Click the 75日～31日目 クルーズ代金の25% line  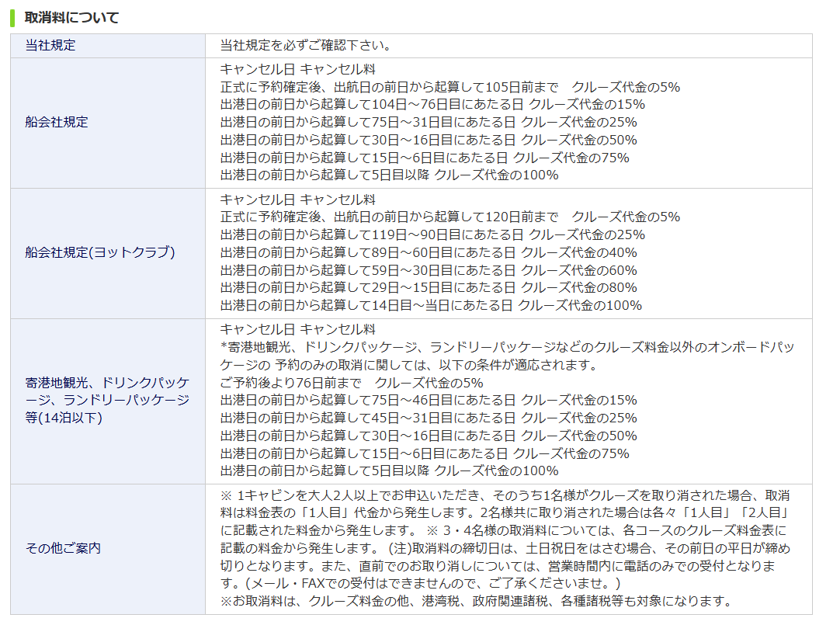point(429,123)
